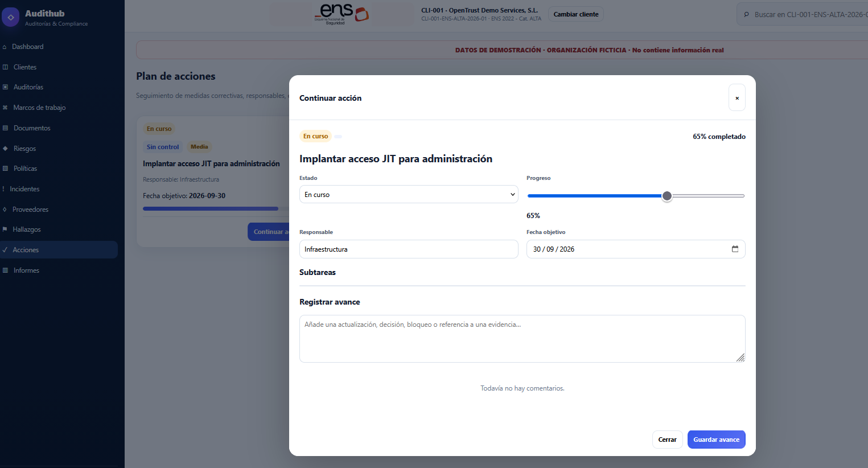Click the Plan de acciones heading
This screenshot has width=868, height=468.
[x=176, y=76]
